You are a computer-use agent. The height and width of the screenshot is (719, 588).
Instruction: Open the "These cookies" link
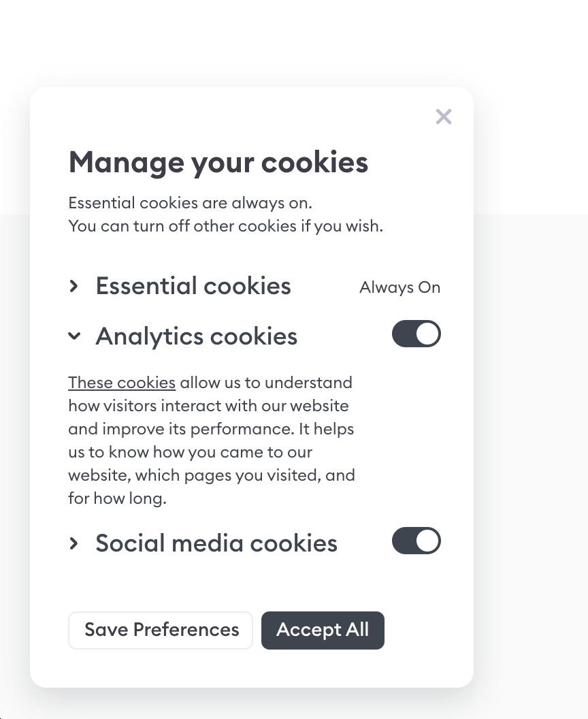(x=122, y=383)
